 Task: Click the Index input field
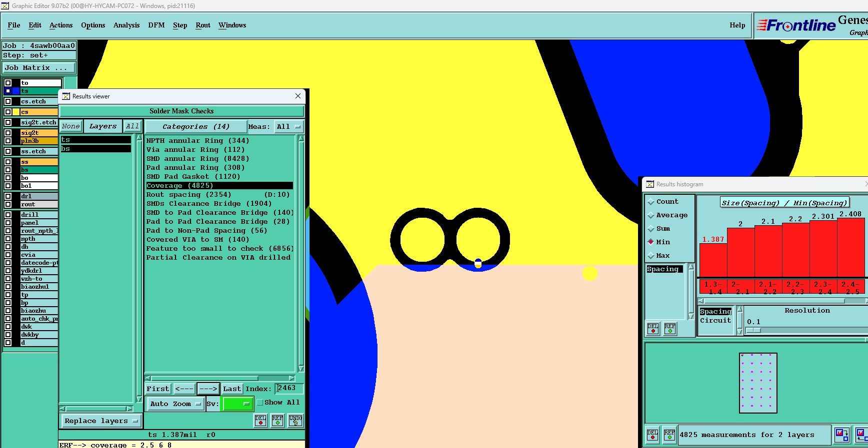(x=289, y=389)
